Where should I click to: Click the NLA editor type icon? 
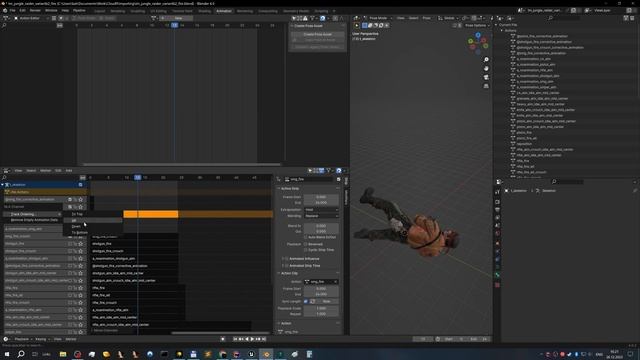(6, 171)
